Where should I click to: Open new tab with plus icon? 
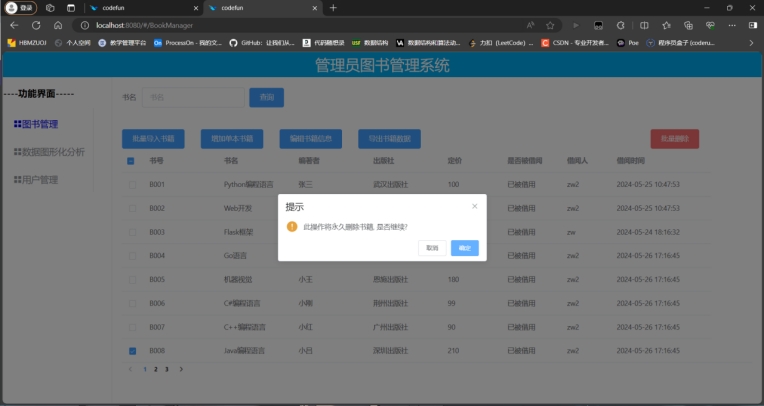click(333, 7)
